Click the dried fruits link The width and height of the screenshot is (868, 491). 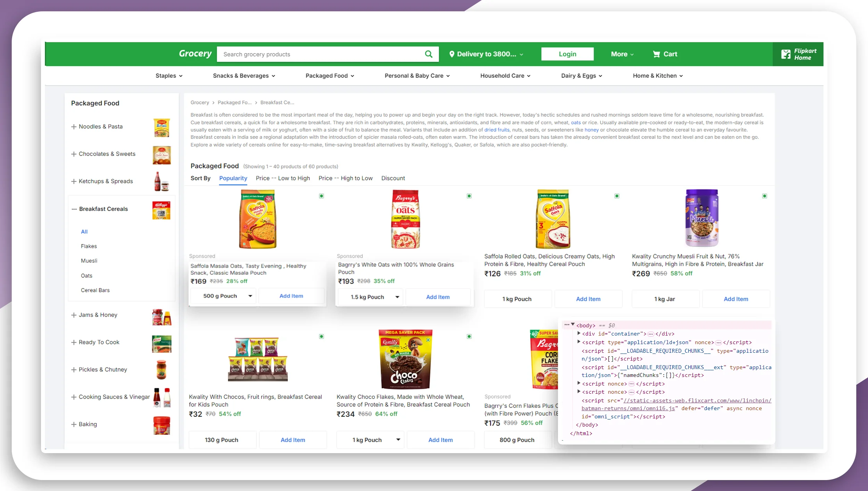click(x=497, y=130)
